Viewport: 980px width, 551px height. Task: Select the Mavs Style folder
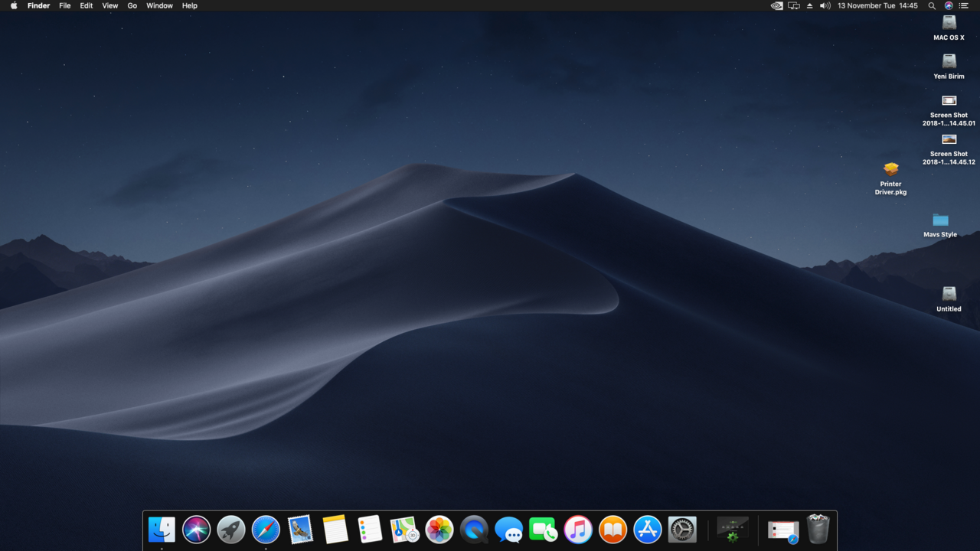940,220
